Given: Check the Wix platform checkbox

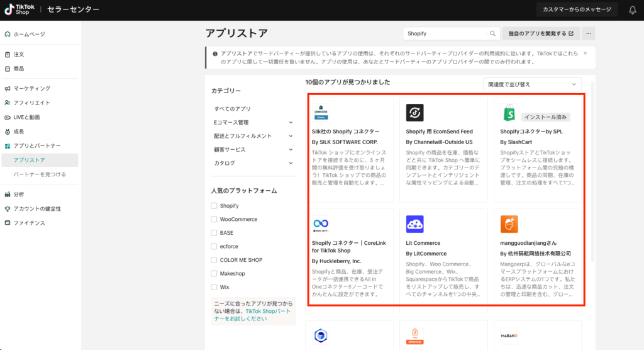Looking at the screenshot, I should 214,287.
